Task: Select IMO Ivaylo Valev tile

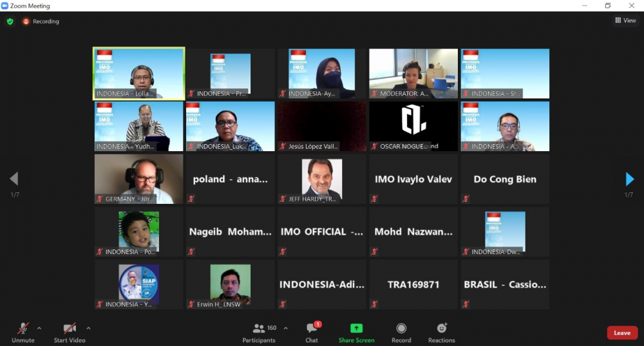Action: [413, 179]
